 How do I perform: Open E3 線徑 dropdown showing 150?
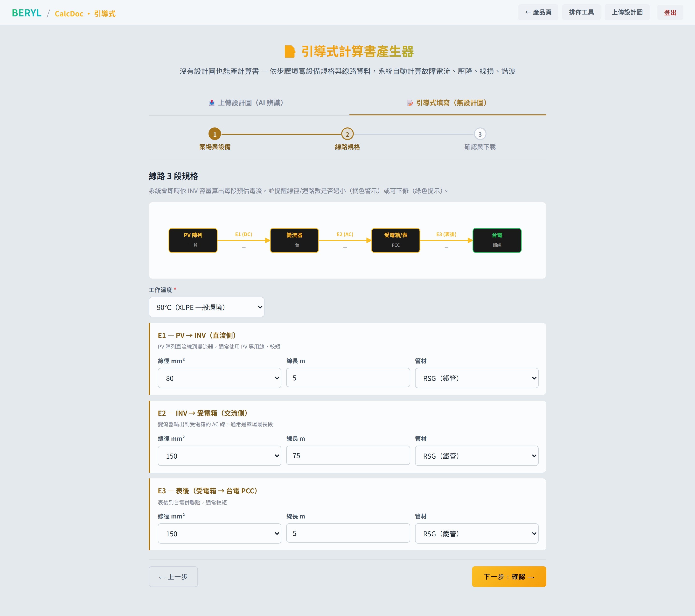click(x=219, y=533)
